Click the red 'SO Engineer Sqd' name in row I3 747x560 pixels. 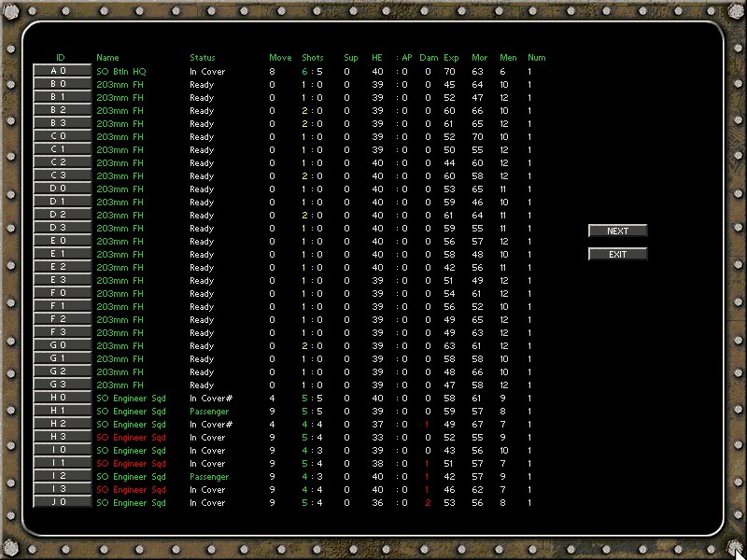131,489
